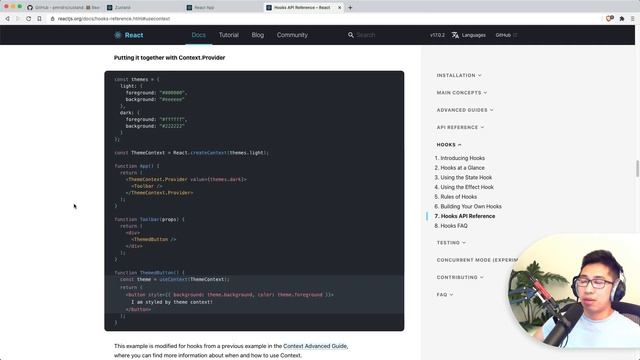Open the Blog navigation item
Image resolution: width=640 pixels, height=360 pixels.
pyautogui.click(x=258, y=35)
